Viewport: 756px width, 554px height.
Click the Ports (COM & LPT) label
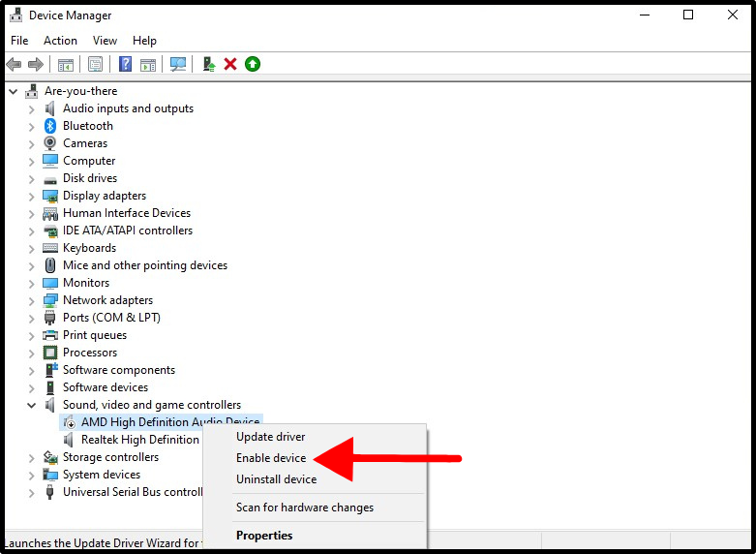coord(111,318)
